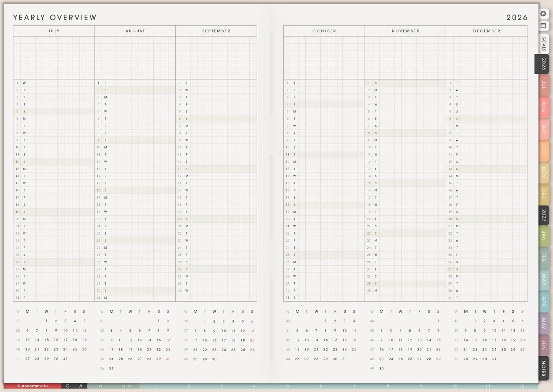Select bottom tab 8
Viewport: 553px width, 392px height.
pyautogui.click(x=388, y=386)
